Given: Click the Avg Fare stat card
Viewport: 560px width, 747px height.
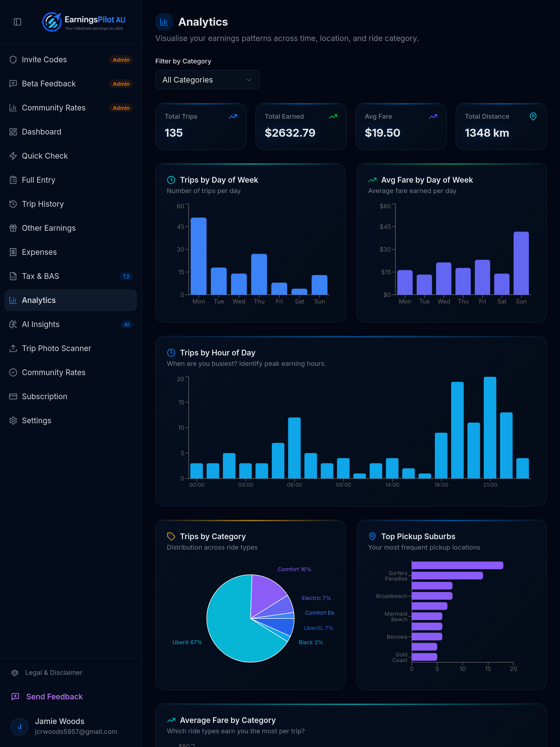Looking at the screenshot, I should point(401,126).
